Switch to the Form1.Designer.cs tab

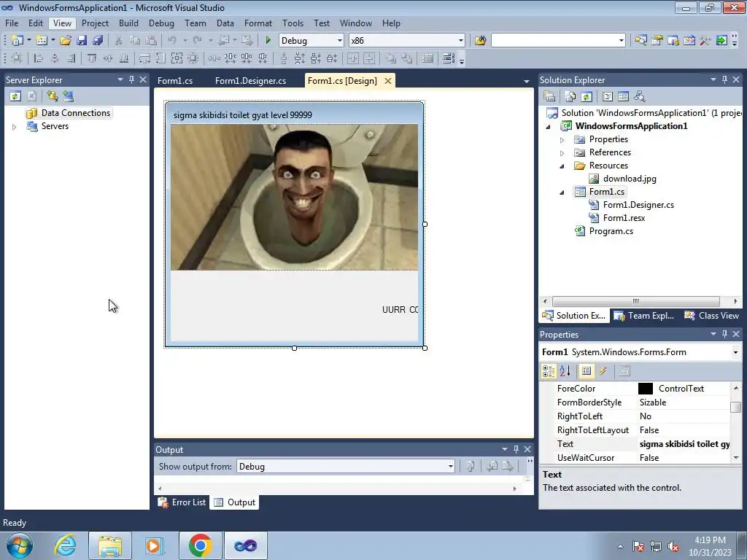pos(251,81)
